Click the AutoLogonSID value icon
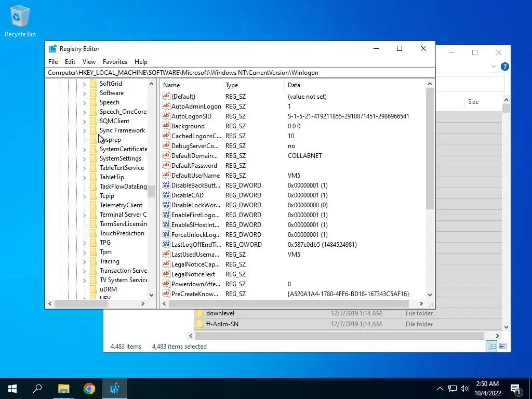 [x=166, y=116]
